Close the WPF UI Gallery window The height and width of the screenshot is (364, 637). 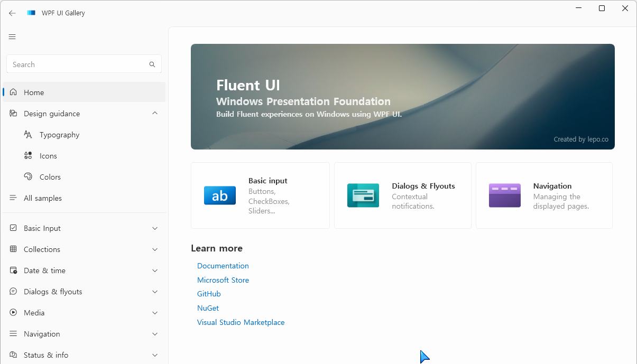(x=625, y=8)
